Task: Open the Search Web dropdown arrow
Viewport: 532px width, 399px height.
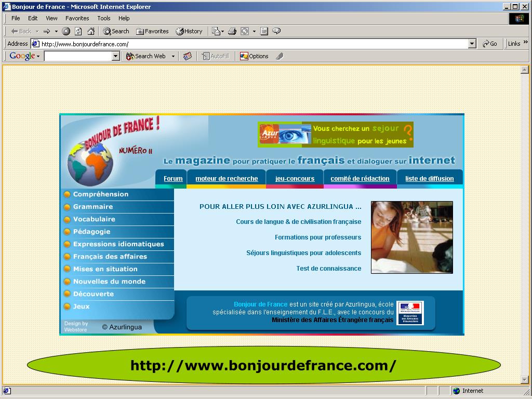Action: 173,56
